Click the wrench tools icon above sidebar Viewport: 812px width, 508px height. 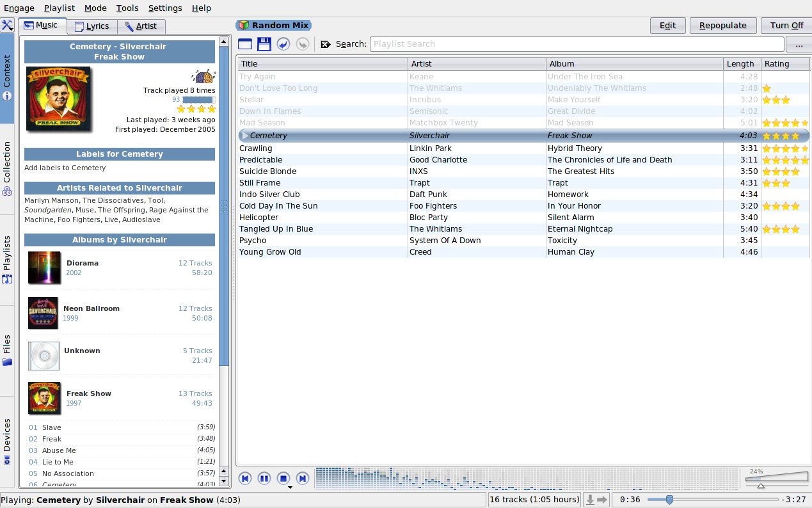click(x=8, y=26)
